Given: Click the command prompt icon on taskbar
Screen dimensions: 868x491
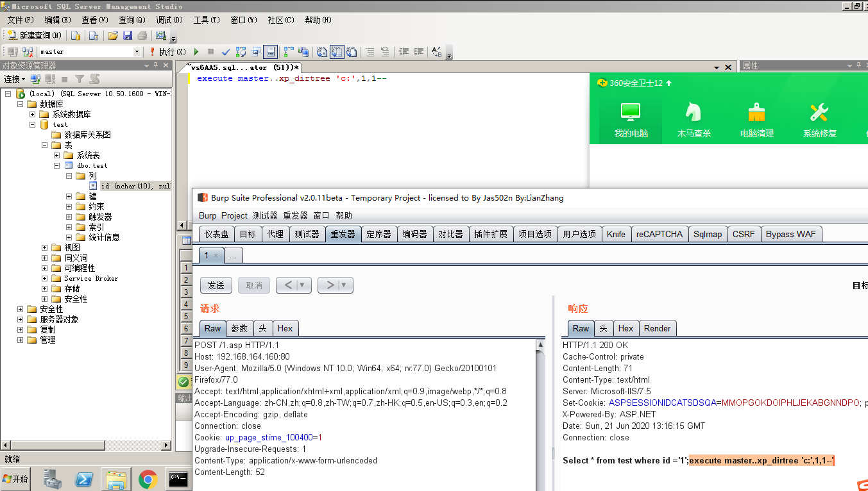Looking at the screenshot, I should (178, 479).
